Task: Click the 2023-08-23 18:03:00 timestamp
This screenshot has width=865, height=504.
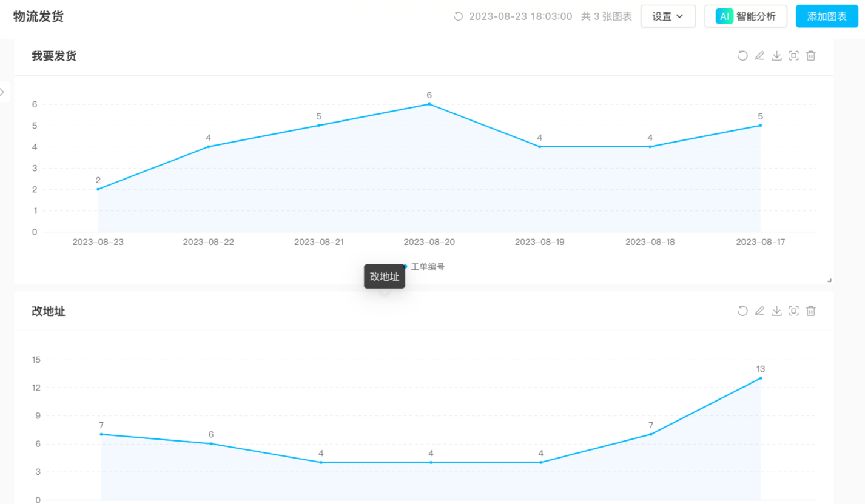Action: [520, 16]
